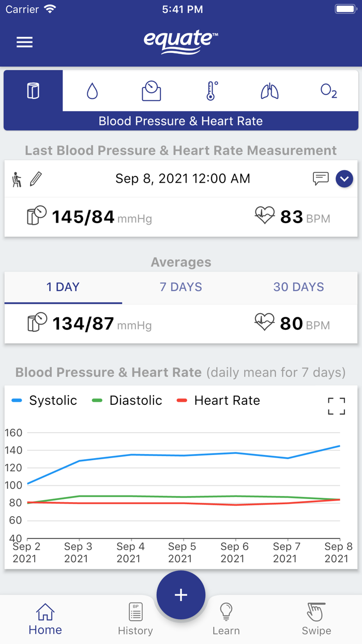Viewport: 362px width, 644px height.
Task: Select the thermometer temperature icon
Action: tap(210, 90)
